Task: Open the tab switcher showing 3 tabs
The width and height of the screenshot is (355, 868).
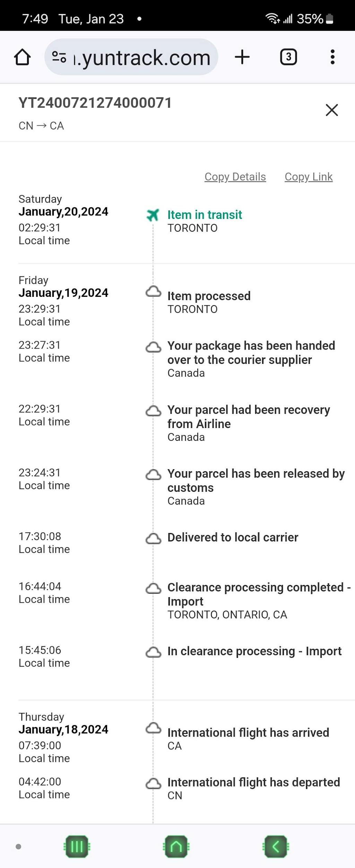Action: 288,57
